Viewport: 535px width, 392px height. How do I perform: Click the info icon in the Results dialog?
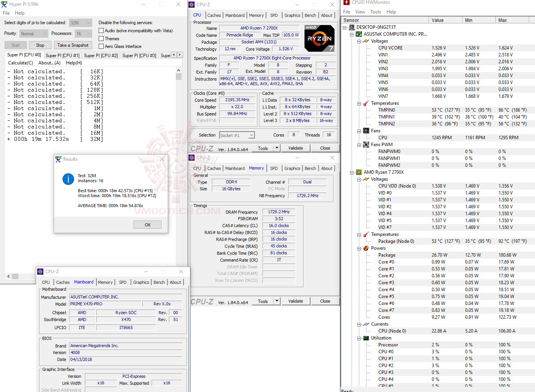[68, 179]
